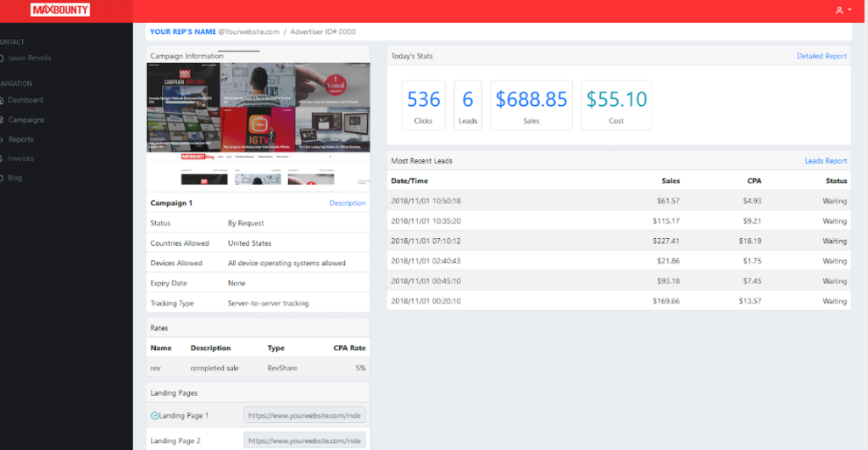Select contact Jason Petrella
This screenshot has height=450, width=868.
pyautogui.click(x=29, y=58)
